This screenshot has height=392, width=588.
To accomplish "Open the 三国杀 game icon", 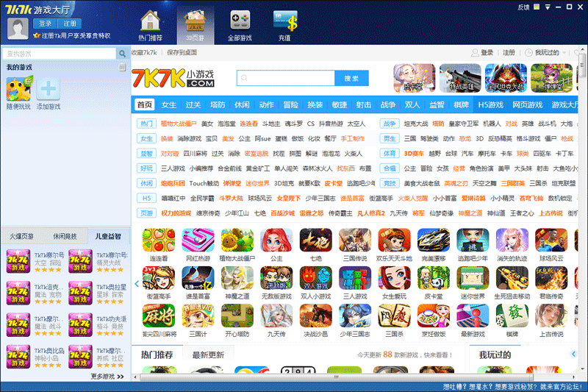I will (394, 316).
